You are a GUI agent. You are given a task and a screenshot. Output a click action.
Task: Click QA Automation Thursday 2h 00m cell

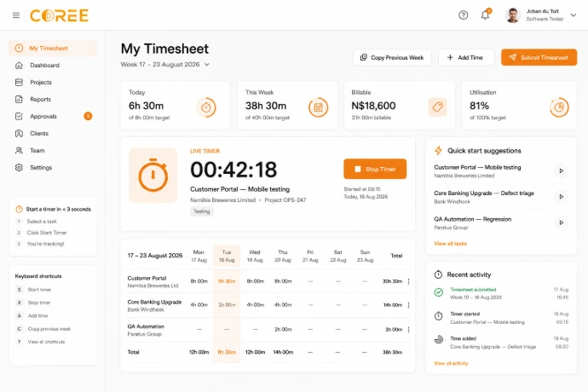[283, 329]
